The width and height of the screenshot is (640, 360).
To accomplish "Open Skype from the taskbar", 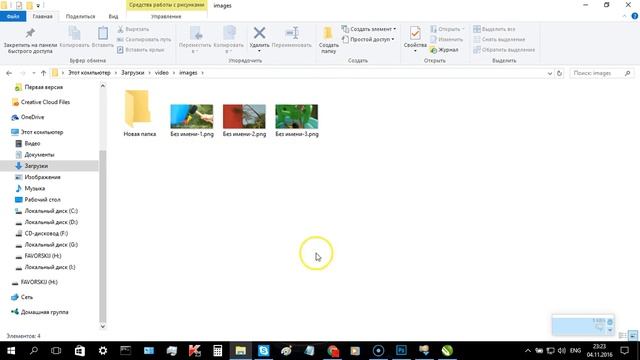I will pyautogui.click(x=264, y=351).
